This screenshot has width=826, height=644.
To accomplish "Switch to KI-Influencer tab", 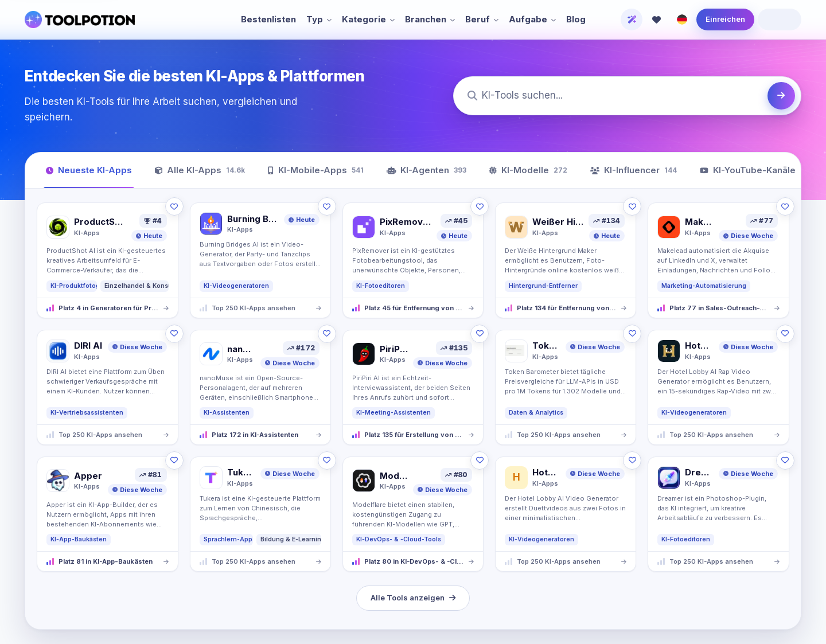I will coord(633,170).
